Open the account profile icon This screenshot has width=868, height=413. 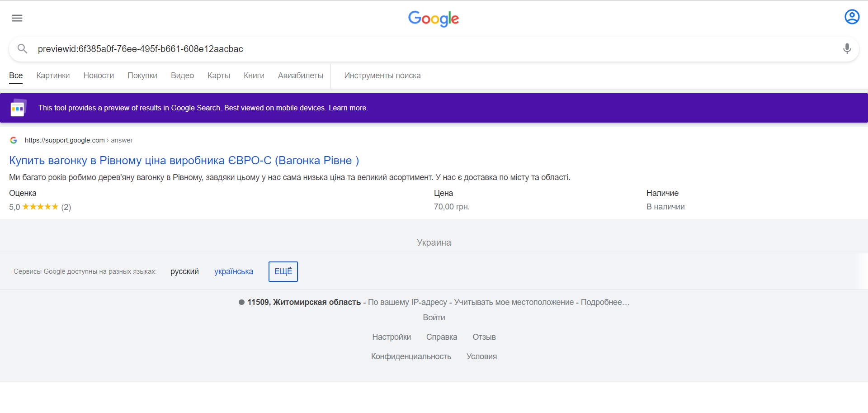tap(852, 17)
